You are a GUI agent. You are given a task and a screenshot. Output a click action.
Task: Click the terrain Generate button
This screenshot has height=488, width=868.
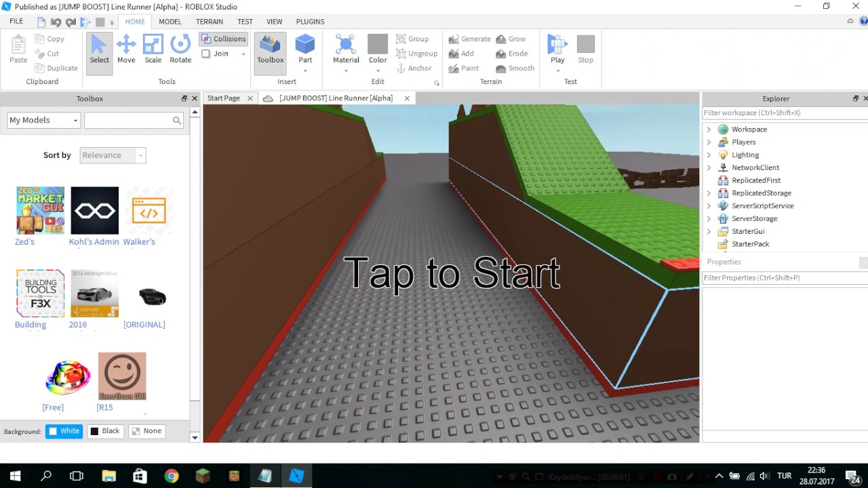(x=469, y=39)
